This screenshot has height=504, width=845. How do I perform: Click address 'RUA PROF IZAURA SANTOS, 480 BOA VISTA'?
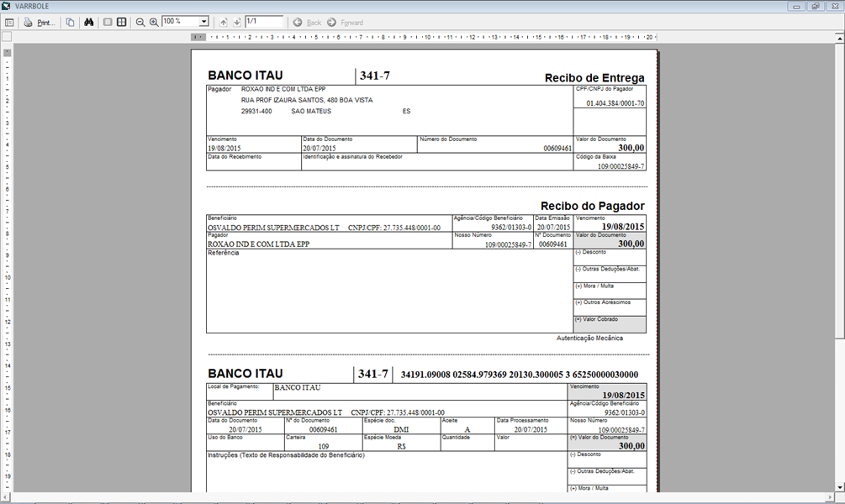click(x=307, y=100)
